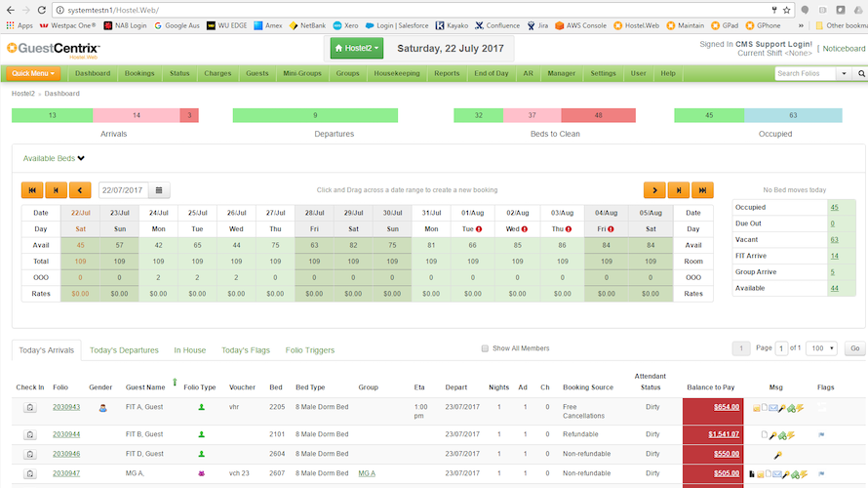The height and width of the screenshot is (488, 868).
Task: Click purple group folio type icon for MG A
Action: click(x=202, y=473)
